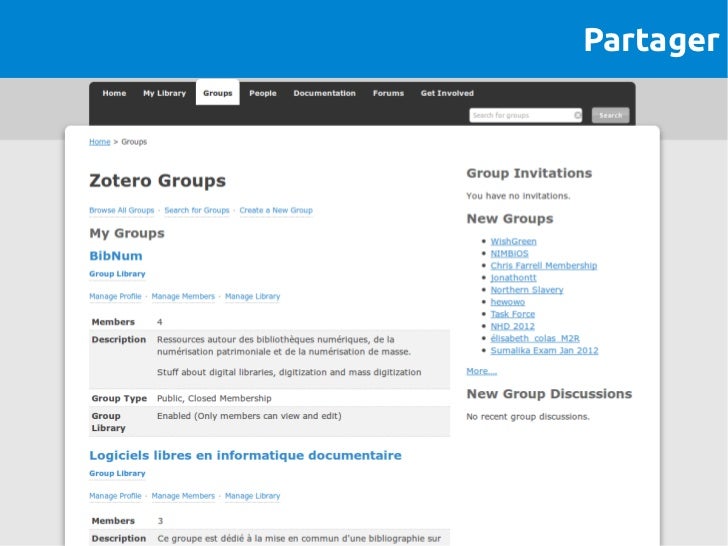
Task: Switch to My Library tab
Action: point(164,93)
